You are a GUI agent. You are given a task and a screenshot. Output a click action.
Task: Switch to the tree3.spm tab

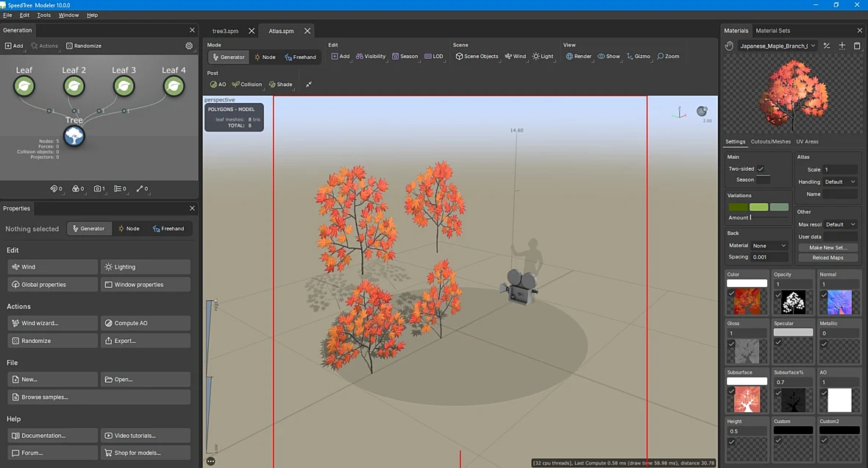tap(225, 31)
